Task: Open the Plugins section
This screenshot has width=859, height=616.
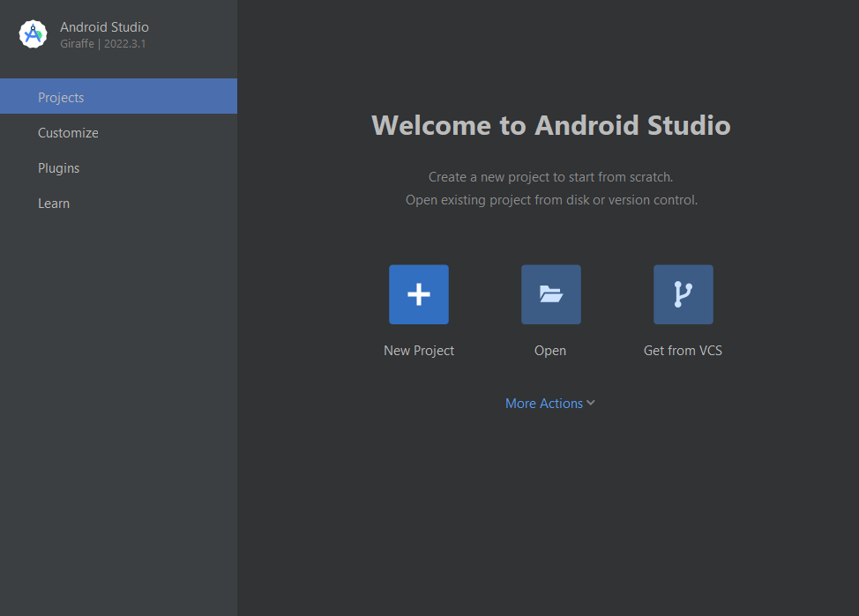Action: 58,168
